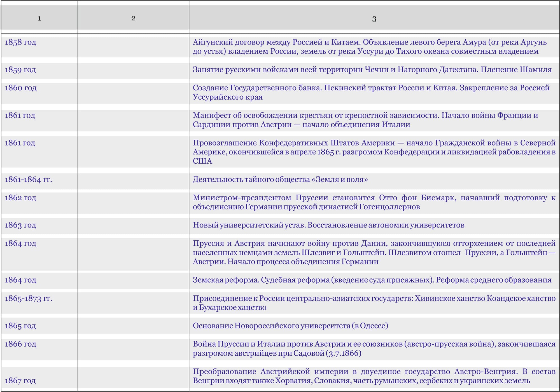Click '1864 год' beside the Земская реформа entry
The height and width of the screenshot is (392, 560).
[20, 280]
